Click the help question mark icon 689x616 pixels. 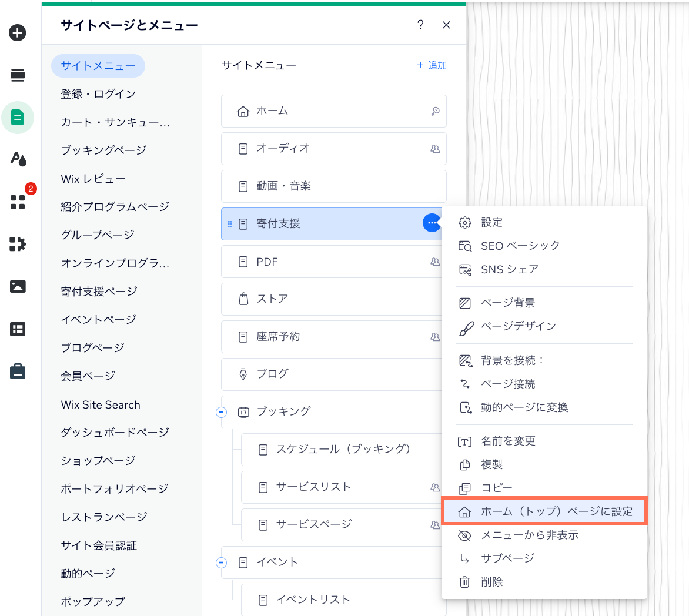click(420, 25)
